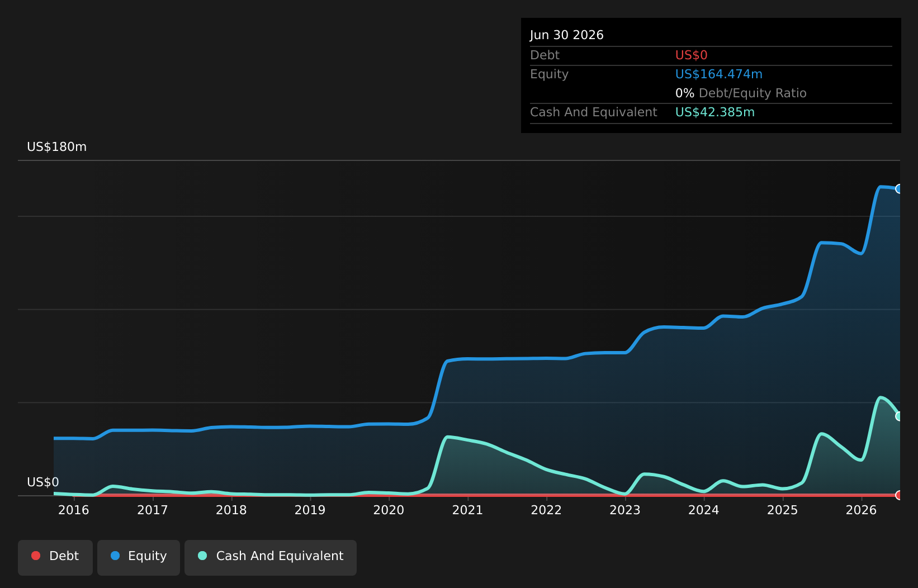The image size is (918, 588).
Task: Click the 2017 x-axis label
Action: (153, 510)
